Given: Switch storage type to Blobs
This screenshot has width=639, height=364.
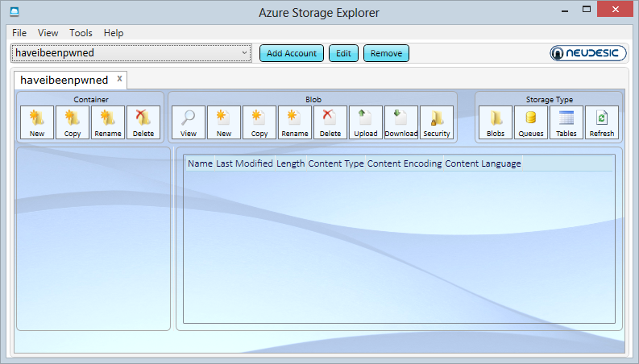Looking at the screenshot, I should (x=496, y=122).
